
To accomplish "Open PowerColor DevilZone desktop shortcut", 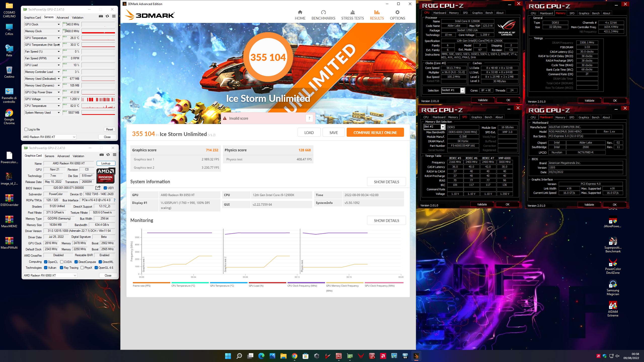I will (x=613, y=266).
